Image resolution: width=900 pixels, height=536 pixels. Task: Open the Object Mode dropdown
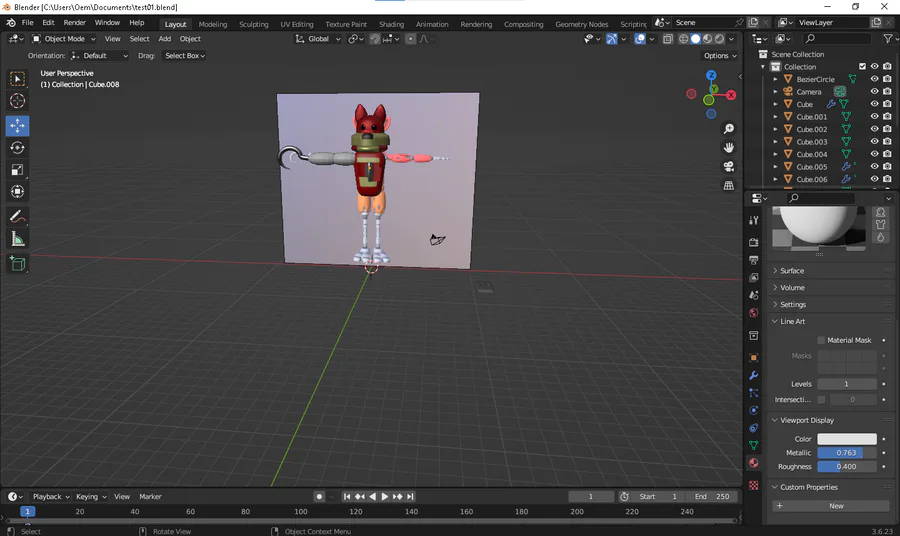click(x=64, y=39)
